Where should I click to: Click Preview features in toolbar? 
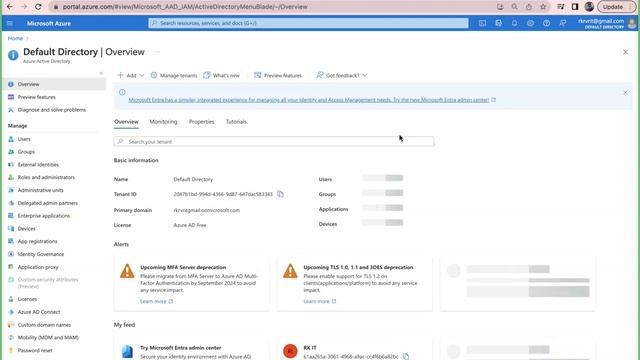pyautogui.click(x=278, y=76)
